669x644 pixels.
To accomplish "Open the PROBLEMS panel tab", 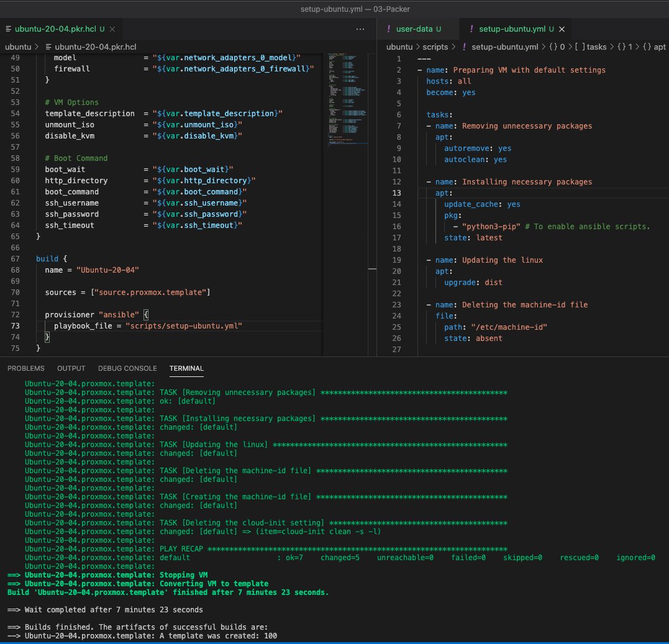I will (x=26, y=368).
